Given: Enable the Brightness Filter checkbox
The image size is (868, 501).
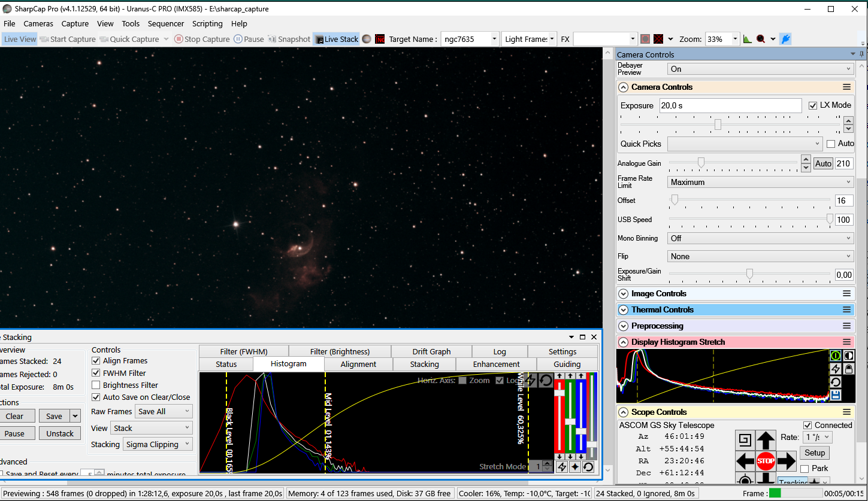Looking at the screenshot, I should pyautogui.click(x=96, y=385).
